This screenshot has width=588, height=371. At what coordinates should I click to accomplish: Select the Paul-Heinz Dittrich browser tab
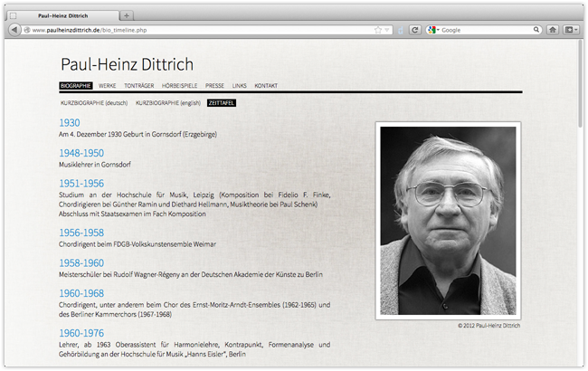tap(63, 15)
